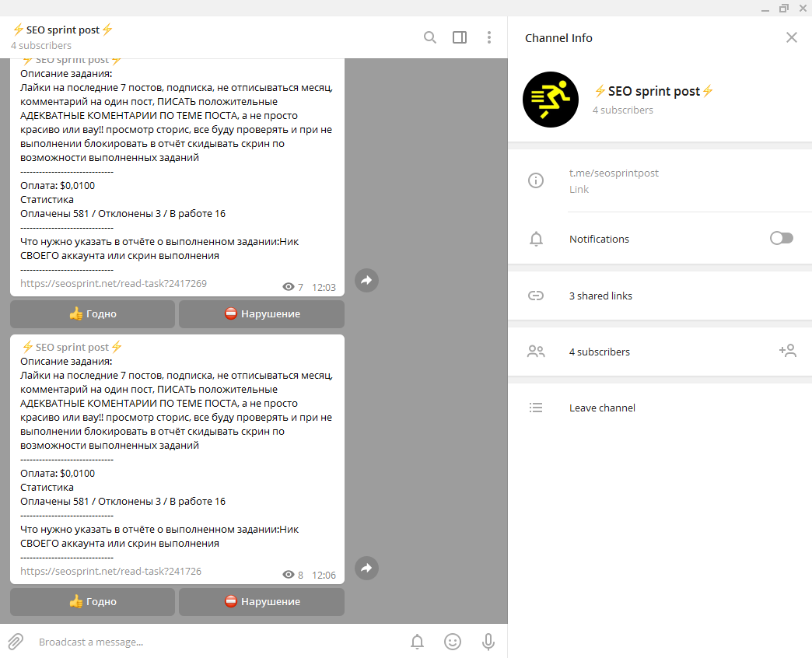Forward the post sent at 12:03
812x658 pixels.
[366, 281]
